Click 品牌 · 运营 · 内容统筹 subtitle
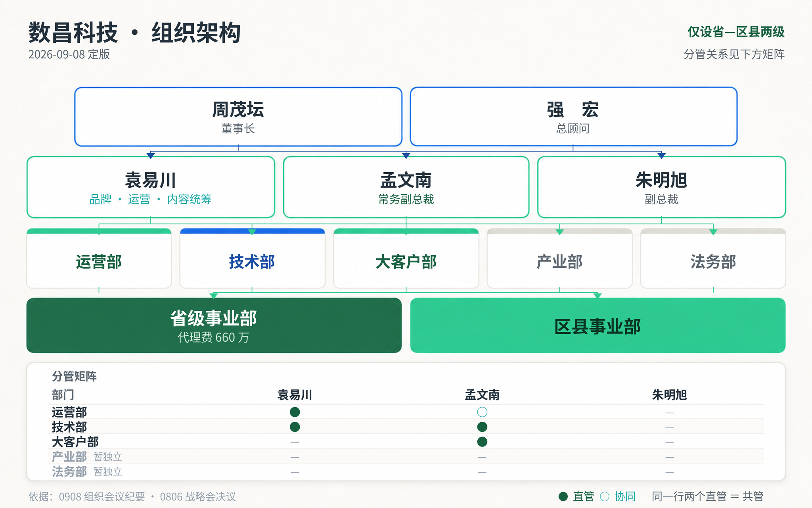The height and width of the screenshot is (508, 812). [x=151, y=199]
